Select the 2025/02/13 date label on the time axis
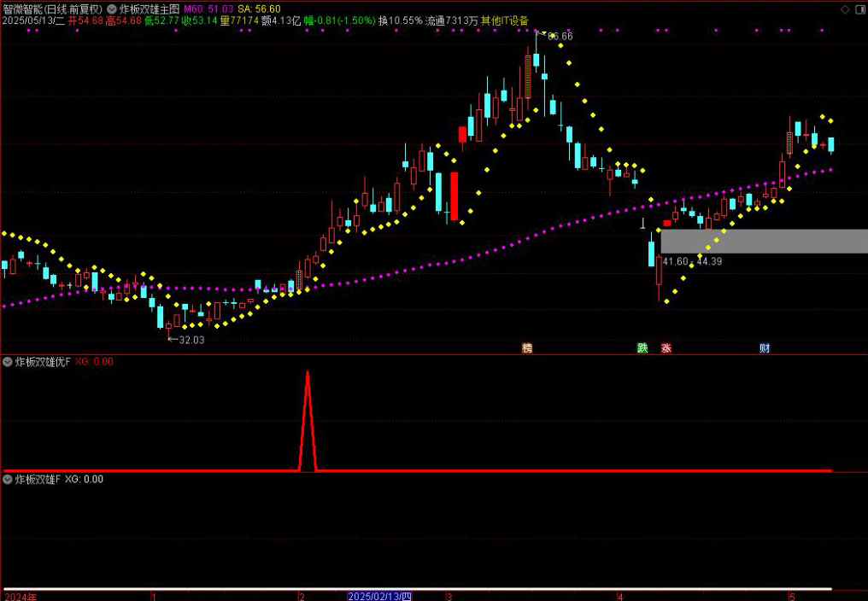This screenshot has height=601, width=868. point(380,596)
